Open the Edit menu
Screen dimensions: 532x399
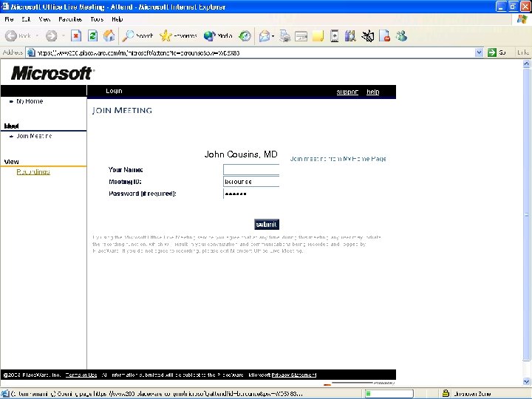[x=26, y=19]
